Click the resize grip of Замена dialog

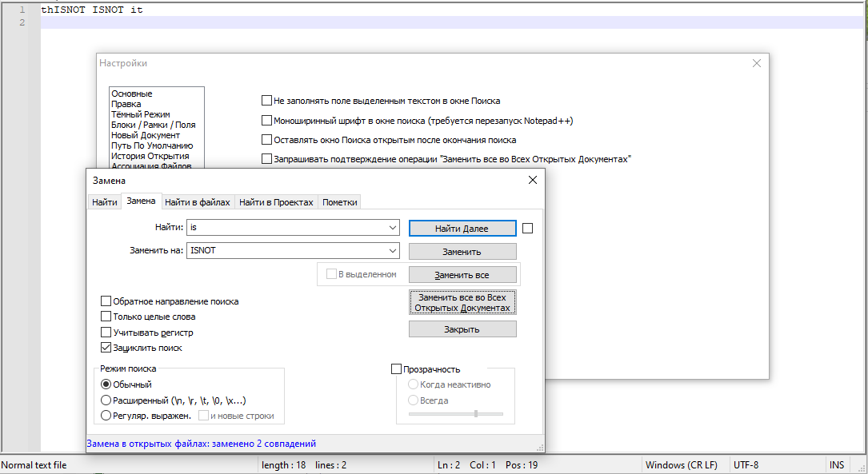pyautogui.click(x=540, y=448)
